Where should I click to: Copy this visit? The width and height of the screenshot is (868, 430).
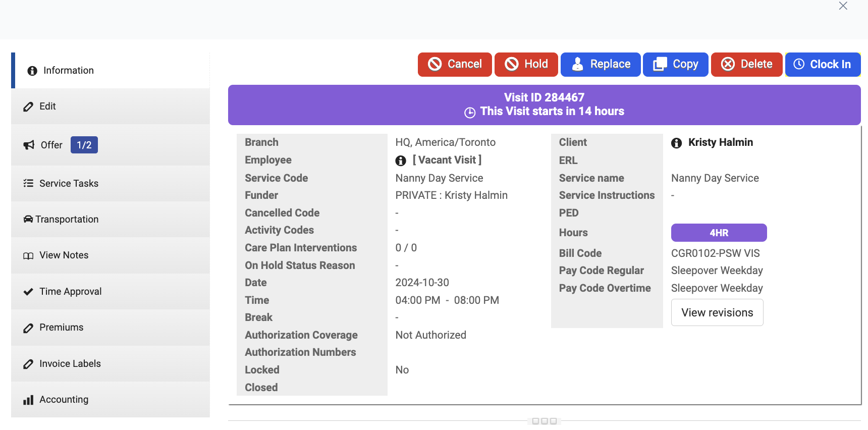tap(675, 65)
